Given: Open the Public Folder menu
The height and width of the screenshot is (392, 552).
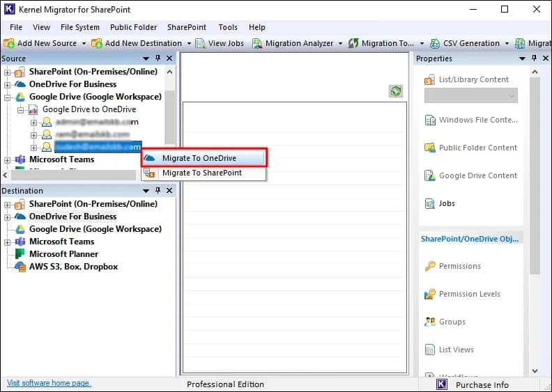Looking at the screenshot, I should coord(133,27).
